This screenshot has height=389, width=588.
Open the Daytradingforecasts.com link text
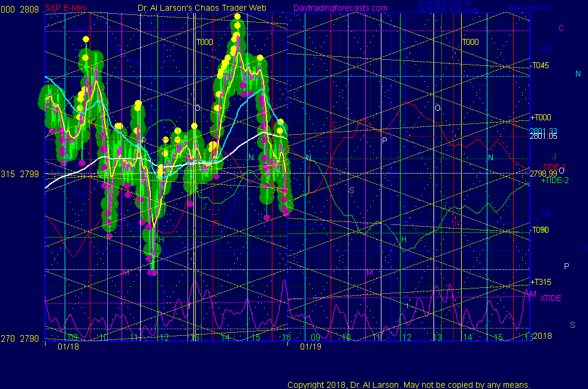340,8
